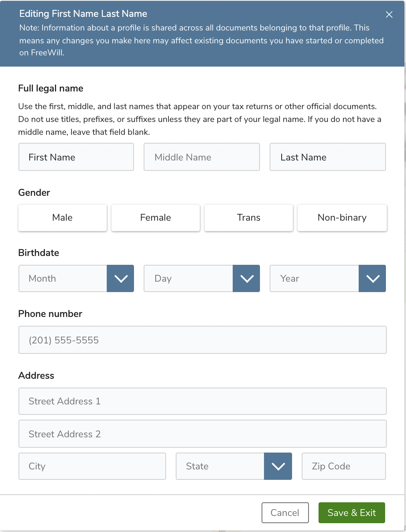Screen dimensions: 406x532
Task: Click the Cancel button
Action: pos(285,513)
